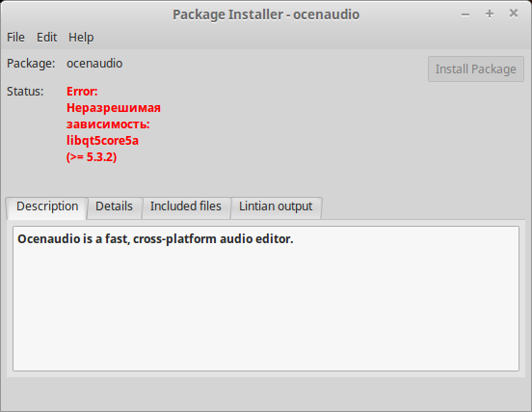The image size is (532, 412).
Task: Open the Help menu
Action: 81,37
